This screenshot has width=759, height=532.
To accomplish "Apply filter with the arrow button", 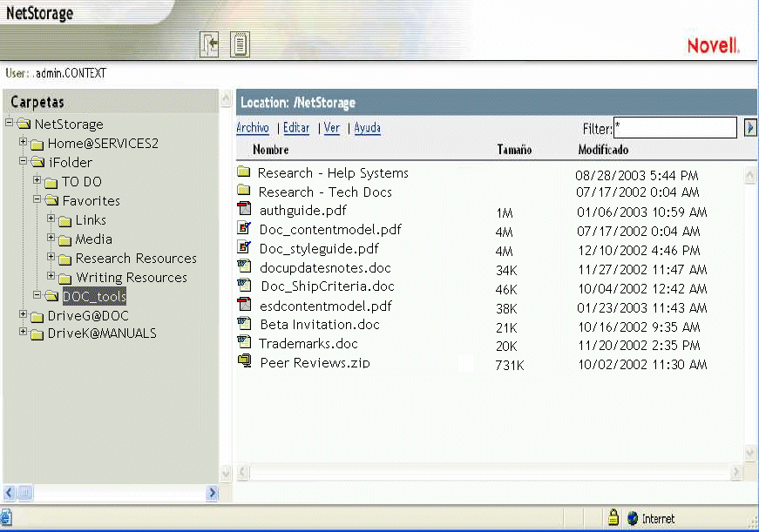I will click(x=749, y=128).
